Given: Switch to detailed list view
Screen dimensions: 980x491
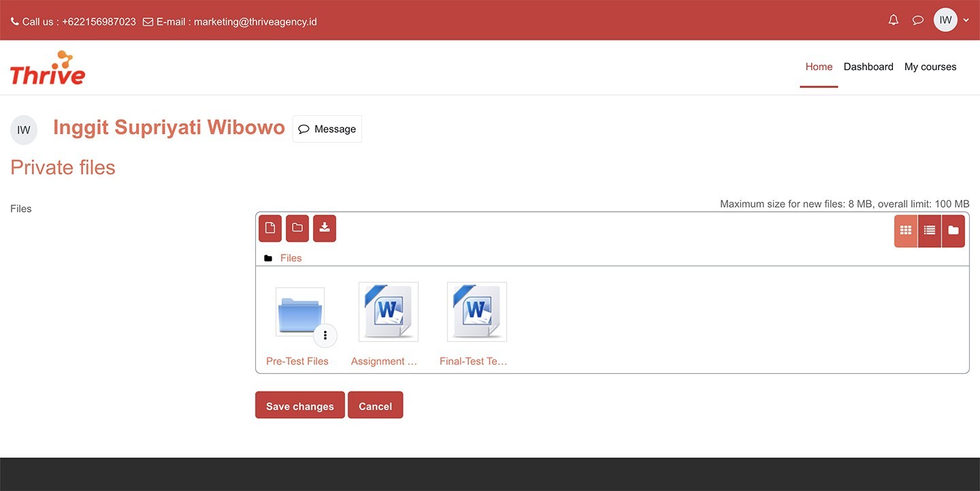Looking at the screenshot, I should point(930,230).
